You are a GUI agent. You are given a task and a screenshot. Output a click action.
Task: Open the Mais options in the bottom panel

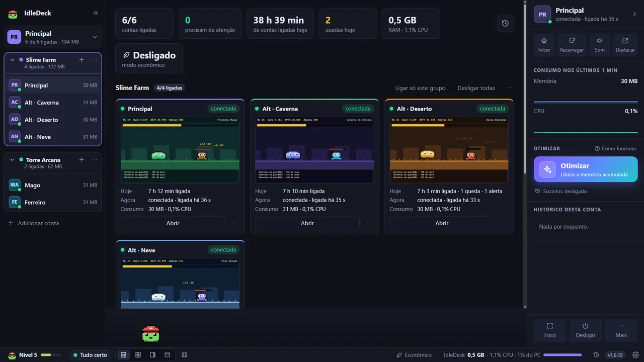(621, 330)
